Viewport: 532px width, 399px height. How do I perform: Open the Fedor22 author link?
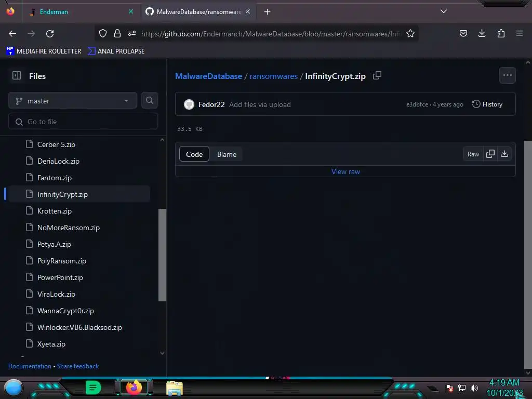point(211,104)
